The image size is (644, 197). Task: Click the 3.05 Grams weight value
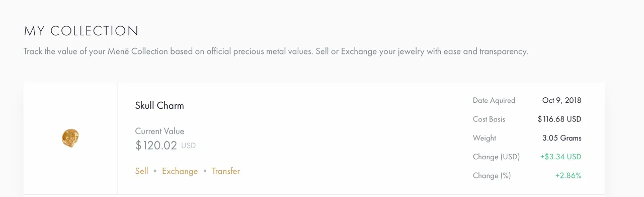coord(562,138)
